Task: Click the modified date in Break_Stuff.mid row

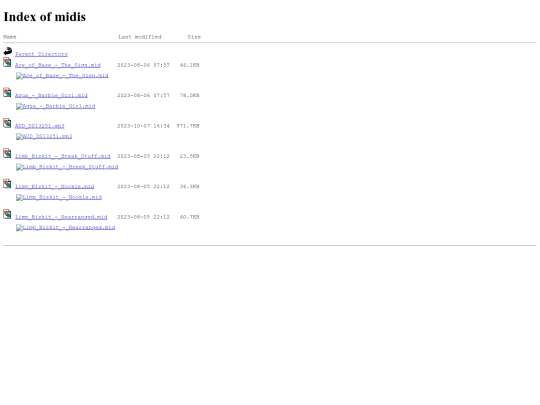Action: pyautogui.click(x=143, y=156)
